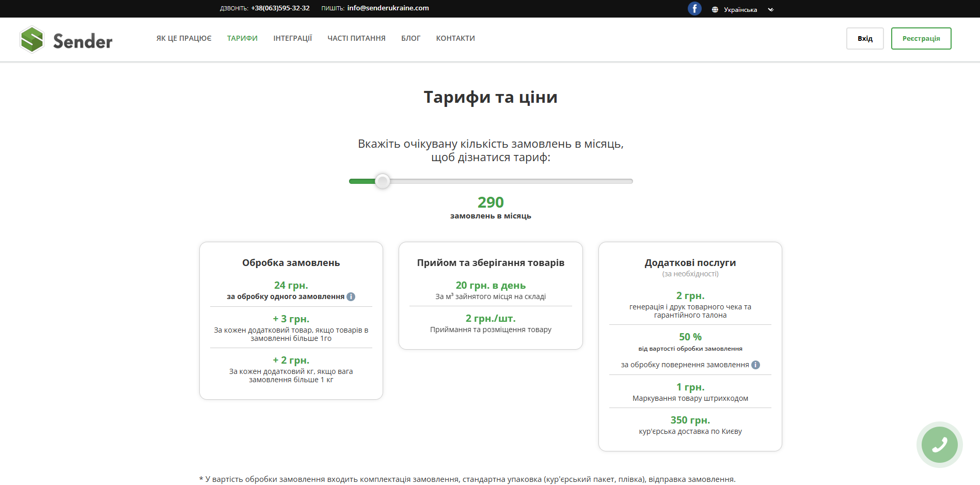Click the info icon beside order processing price
This screenshot has height=485, width=980.
point(351,296)
